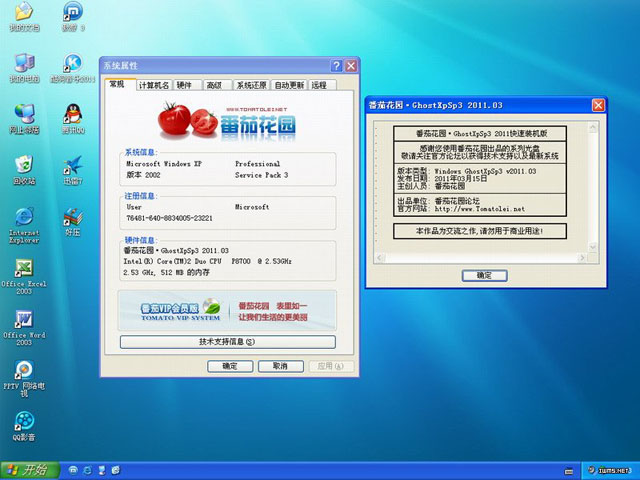Click the 开始 Start button

(30, 470)
